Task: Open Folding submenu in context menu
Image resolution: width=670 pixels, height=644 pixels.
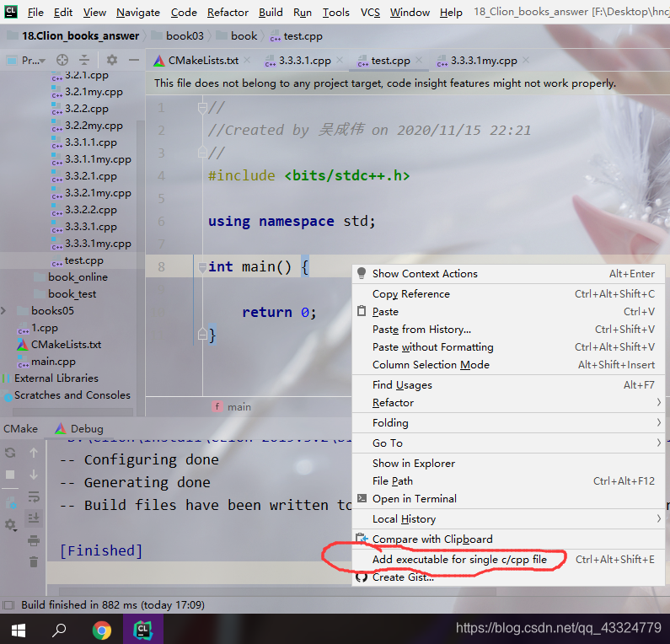Action: (x=508, y=422)
